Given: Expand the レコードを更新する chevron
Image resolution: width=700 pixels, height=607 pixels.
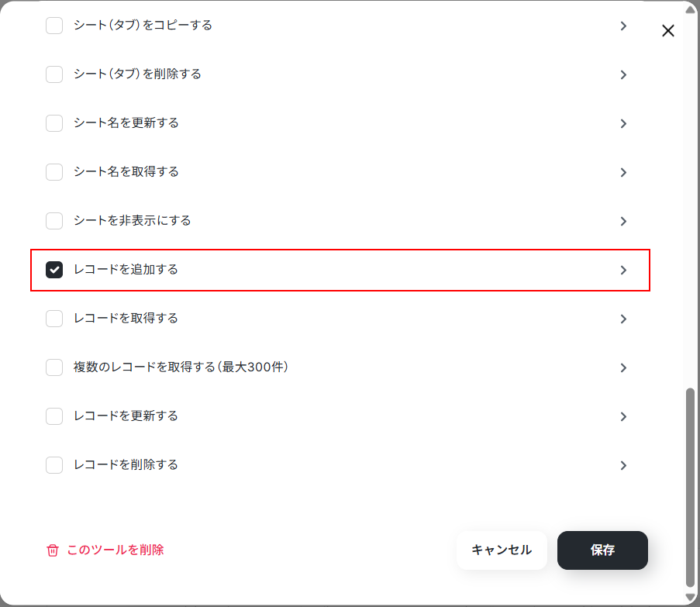Looking at the screenshot, I should pyautogui.click(x=624, y=416).
